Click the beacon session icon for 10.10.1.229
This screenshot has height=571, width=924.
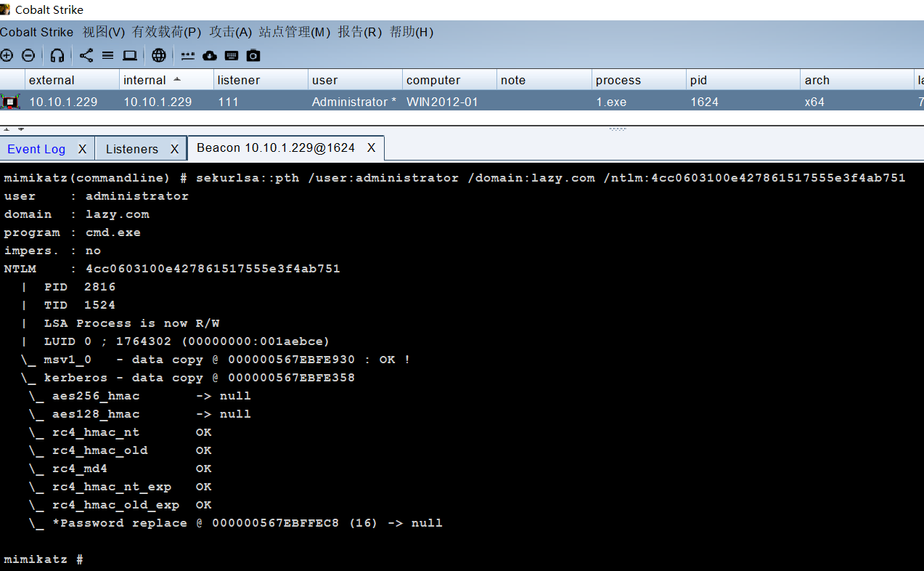point(10,102)
